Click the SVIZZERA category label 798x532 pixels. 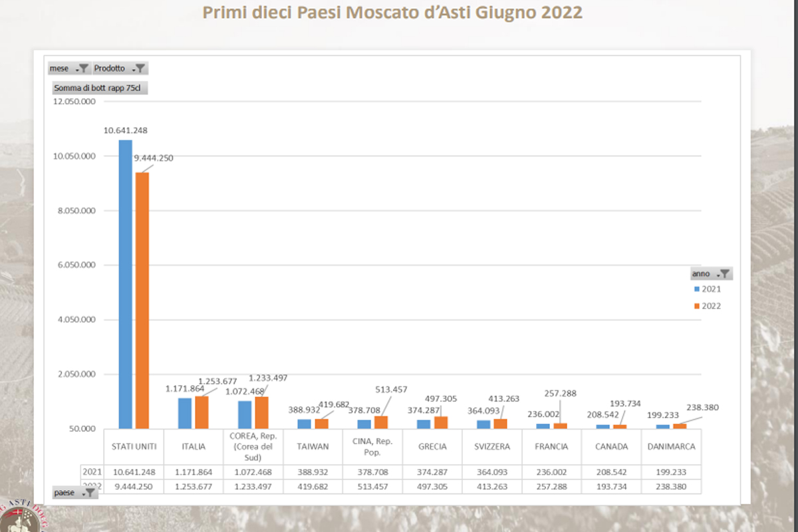(491, 447)
